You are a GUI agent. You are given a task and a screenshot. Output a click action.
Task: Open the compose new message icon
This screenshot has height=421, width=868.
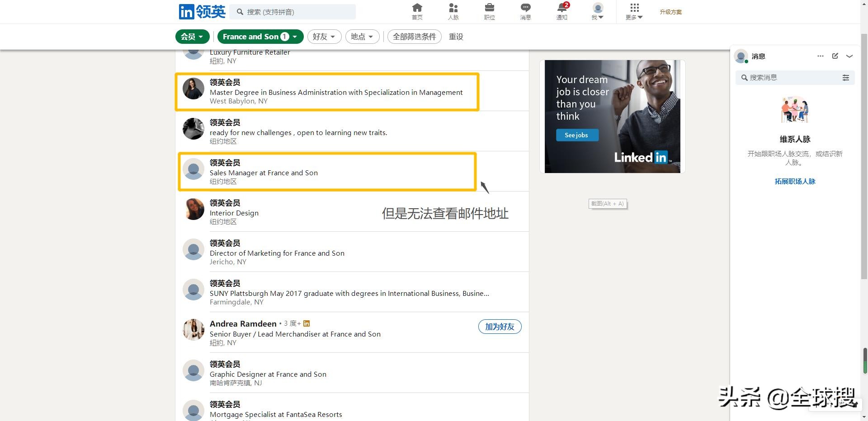coord(835,56)
